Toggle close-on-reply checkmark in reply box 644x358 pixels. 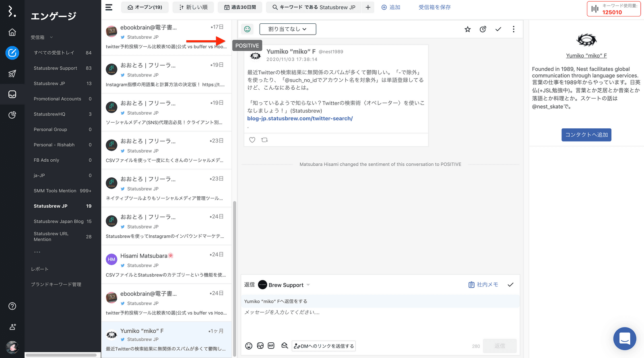click(x=510, y=285)
